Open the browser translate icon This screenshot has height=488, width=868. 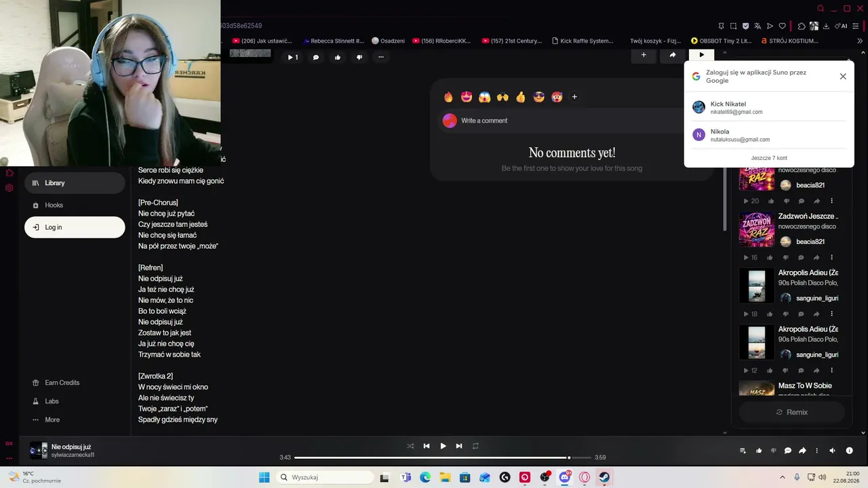pos(757,26)
